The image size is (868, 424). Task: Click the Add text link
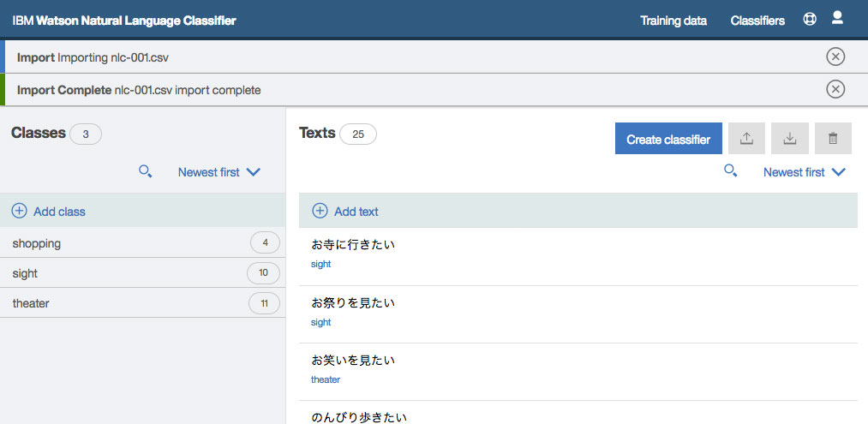pos(356,212)
